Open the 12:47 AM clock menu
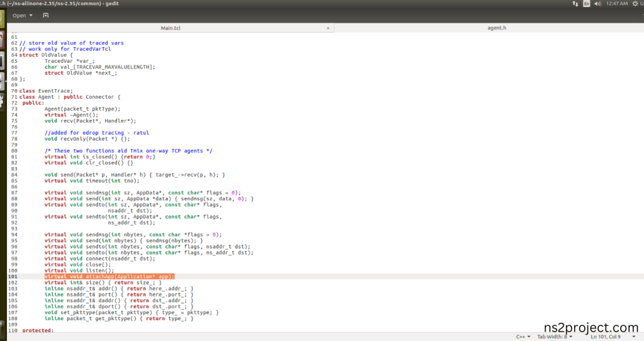Image resolution: width=644 pixels, height=341 pixels. tap(617, 4)
